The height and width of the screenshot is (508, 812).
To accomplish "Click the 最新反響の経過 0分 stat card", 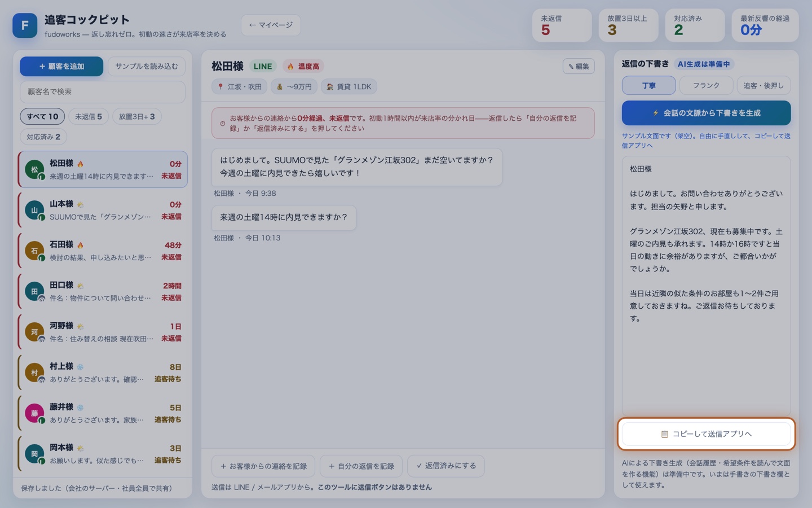I will [x=765, y=25].
